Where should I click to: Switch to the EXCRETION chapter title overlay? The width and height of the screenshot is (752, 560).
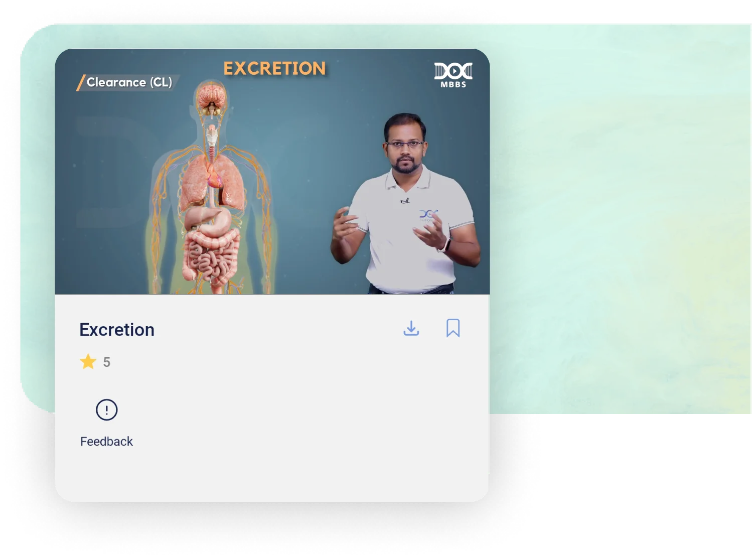[x=275, y=69]
